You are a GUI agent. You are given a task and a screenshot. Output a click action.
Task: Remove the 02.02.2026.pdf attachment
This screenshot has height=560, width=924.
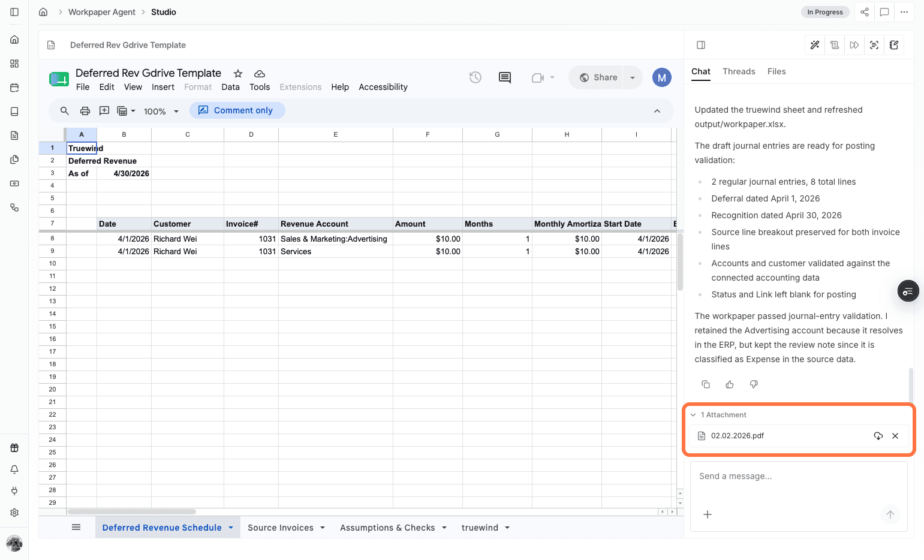click(x=895, y=436)
